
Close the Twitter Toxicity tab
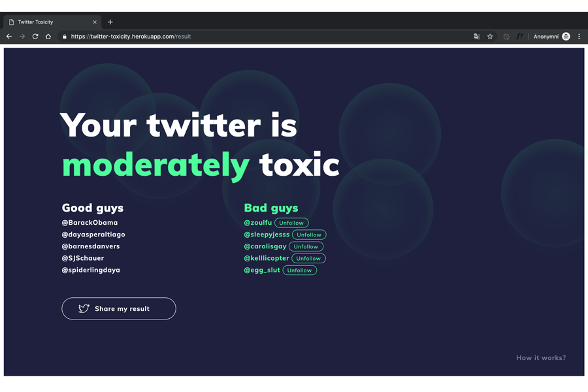[95, 22]
